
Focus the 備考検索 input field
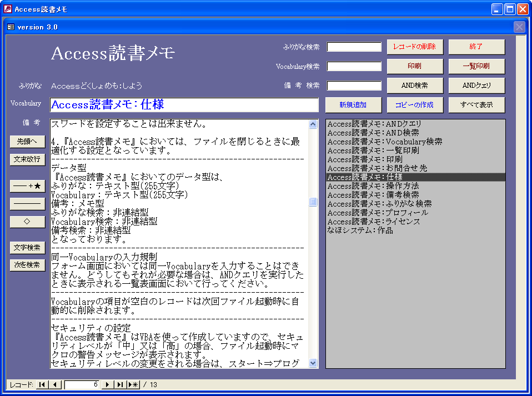[x=354, y=86]
